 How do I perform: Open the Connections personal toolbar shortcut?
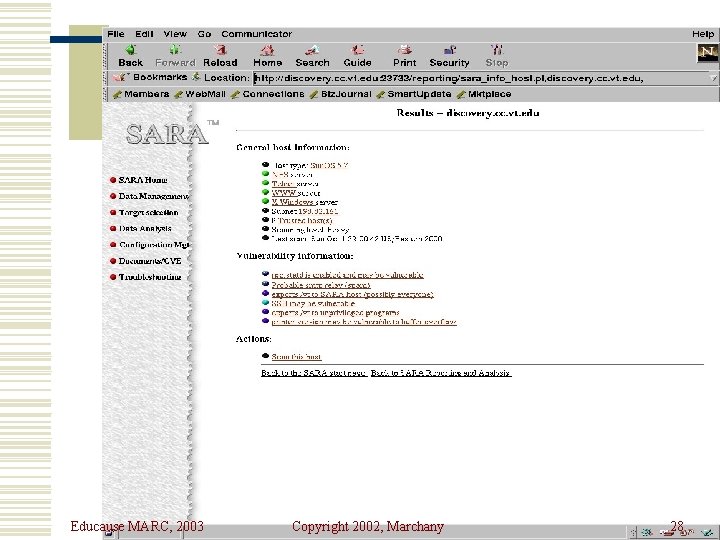tap(268, 94)
